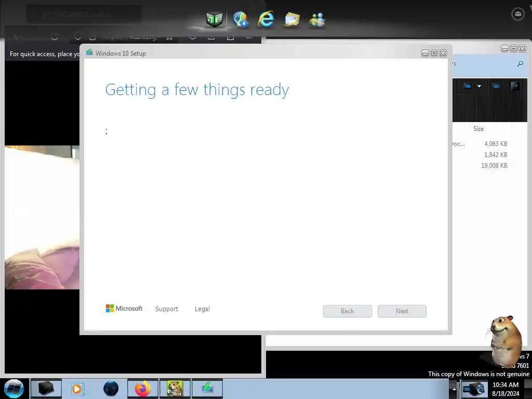Click the Back button in Windows 10 Setup
The image size is (532, 399).
[x=347, y=311]
